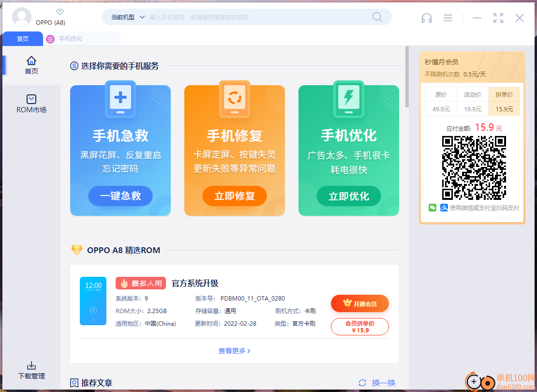Click the ROM phone thumbnail showing 12:00
Image resolution: width=537 pixels, height=392 pixels.
coord(93,301)
